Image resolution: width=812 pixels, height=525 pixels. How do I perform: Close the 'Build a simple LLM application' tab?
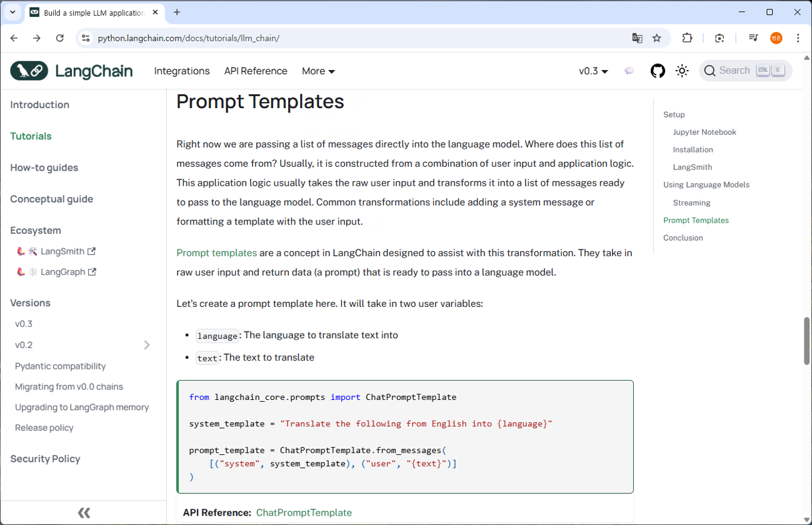click(x=155, y=12)
